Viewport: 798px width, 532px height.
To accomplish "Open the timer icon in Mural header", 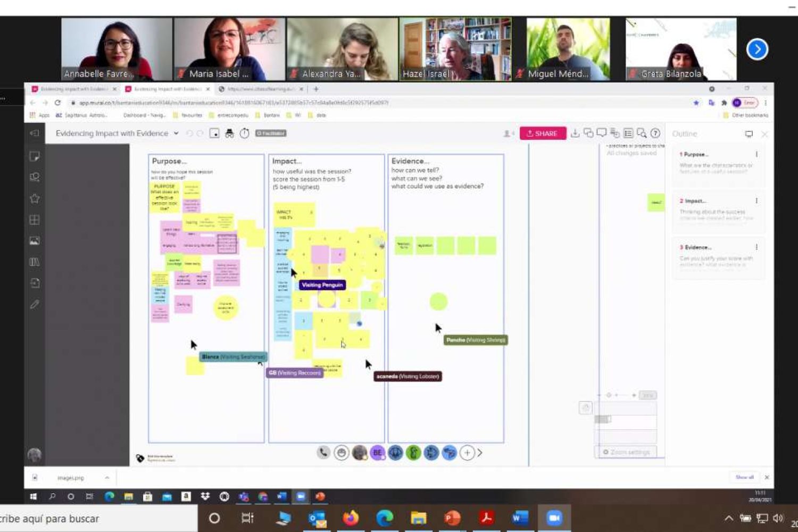I will tap(244, 134).
